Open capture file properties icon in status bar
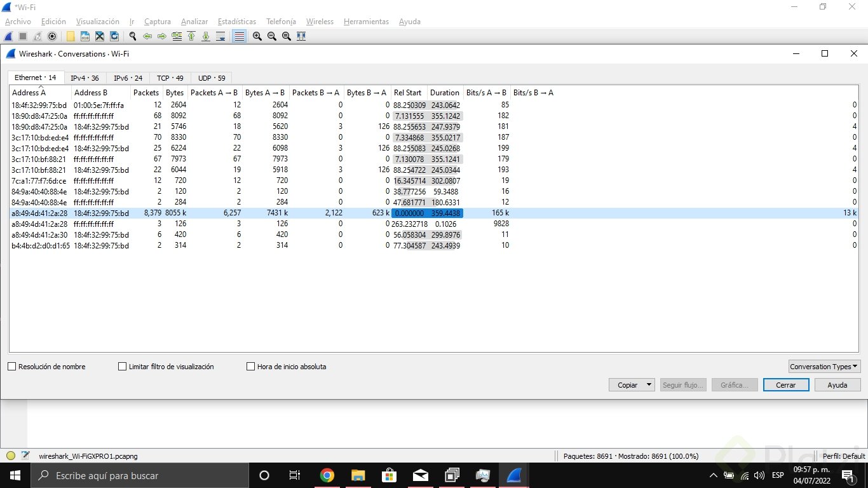The height and width of the screenshot is (488, 868). click(25, 456)
